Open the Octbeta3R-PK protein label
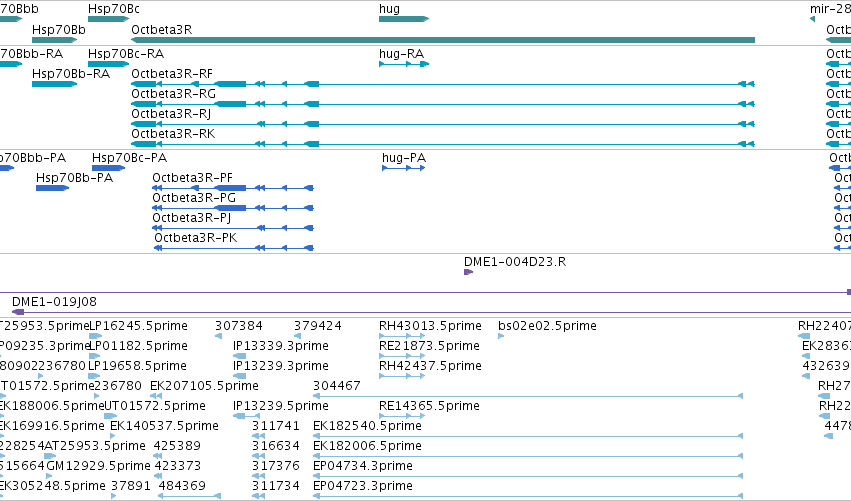 coord(195,238)
